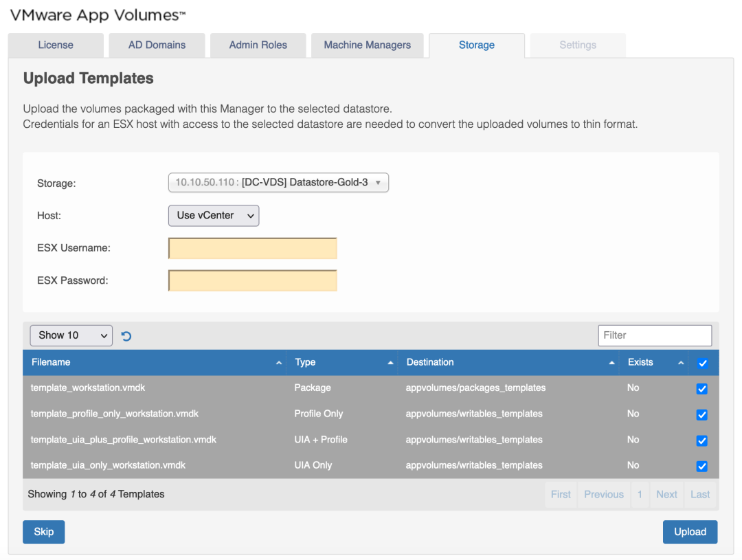
Task: Click the Upload button
Action: click(690, 532)
